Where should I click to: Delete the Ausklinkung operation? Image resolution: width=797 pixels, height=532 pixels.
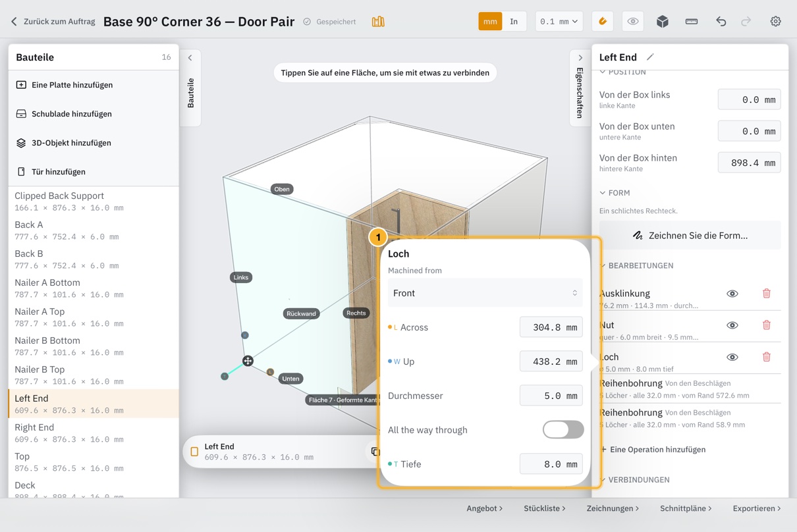(767, 294)
